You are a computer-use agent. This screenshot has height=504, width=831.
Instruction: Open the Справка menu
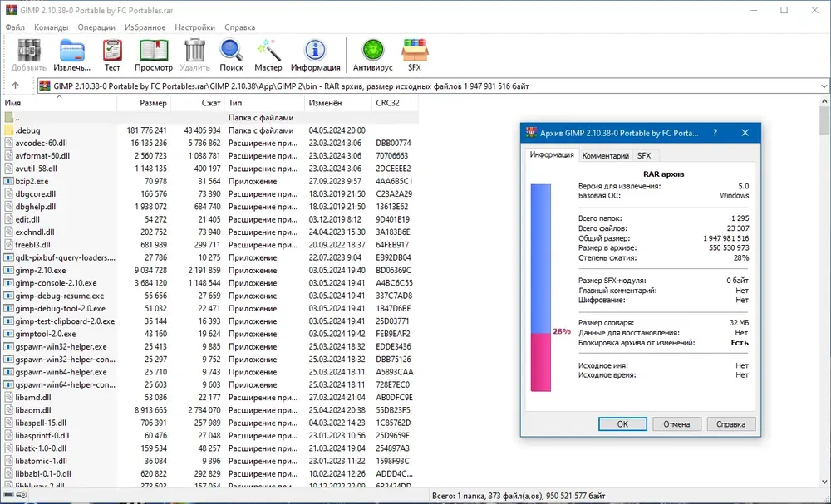[x=239, y=27]
